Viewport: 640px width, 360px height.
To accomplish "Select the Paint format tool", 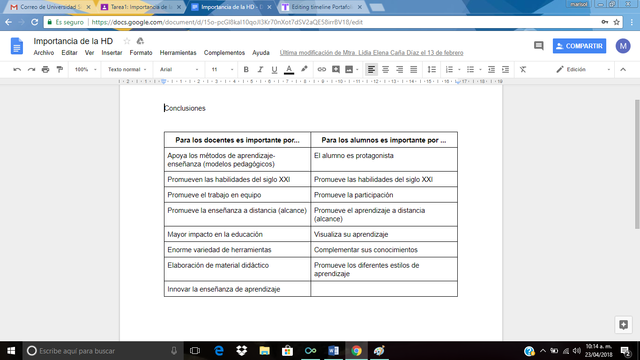I will tap(60, 69).
